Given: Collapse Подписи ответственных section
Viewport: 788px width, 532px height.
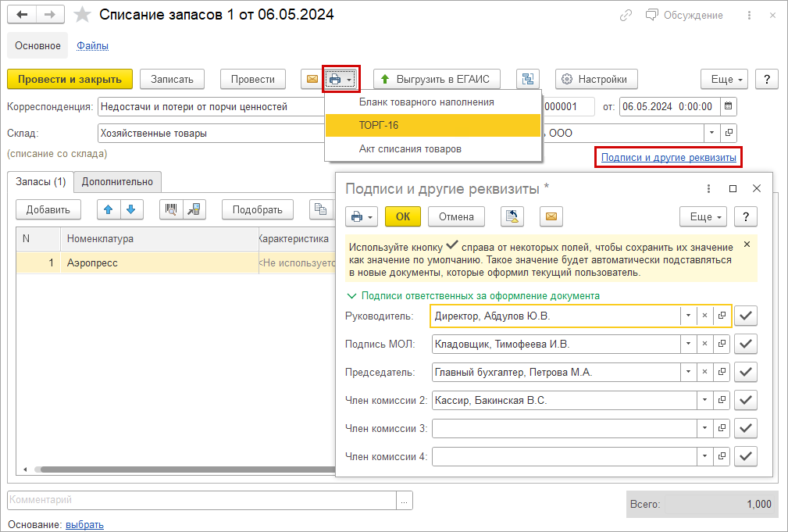Looking at the screenshot, I should click(351, 296).
